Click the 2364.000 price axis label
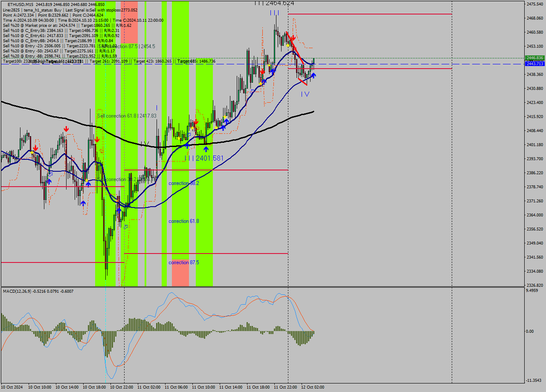 click(535, 215)
